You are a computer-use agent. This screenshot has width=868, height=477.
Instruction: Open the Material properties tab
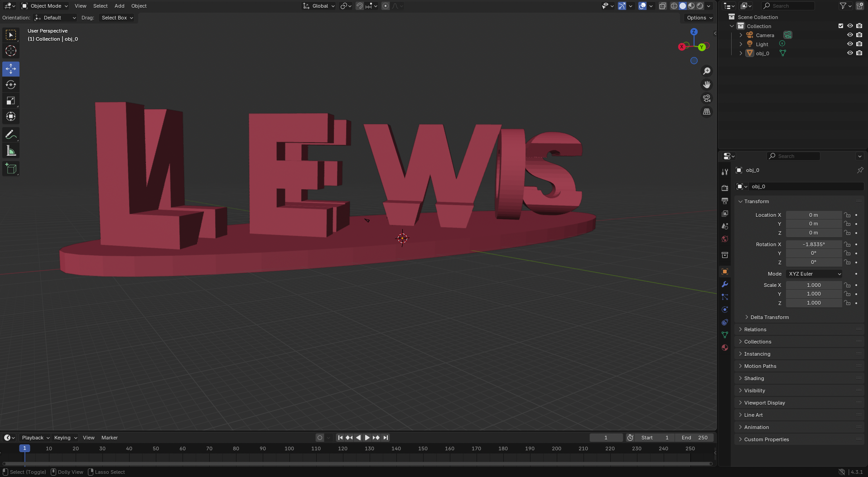click(x=725, y=348)
